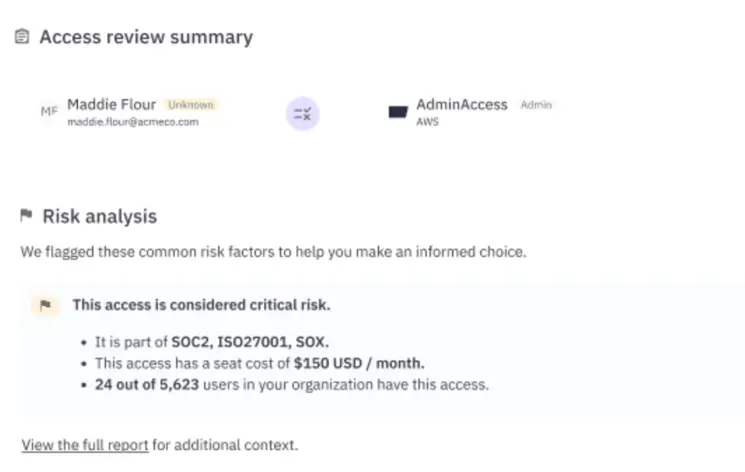Select the Maddie Flour user name

tap(111, 104)
